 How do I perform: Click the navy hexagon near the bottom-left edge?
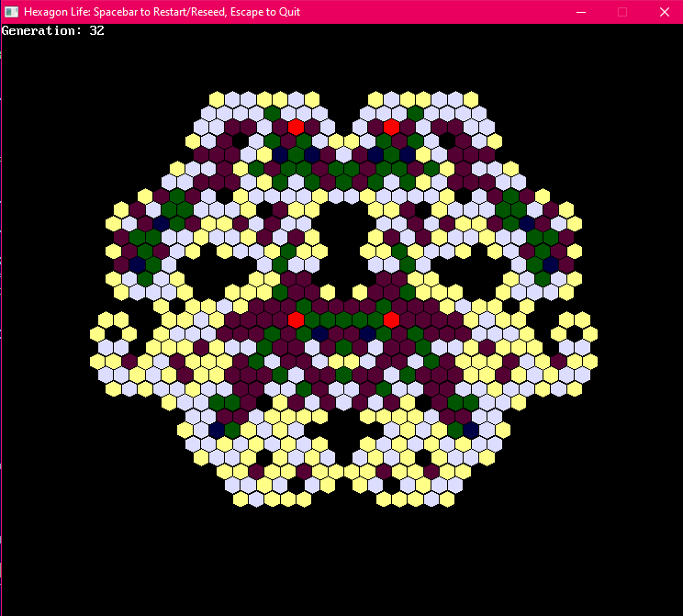pos(217,430)
